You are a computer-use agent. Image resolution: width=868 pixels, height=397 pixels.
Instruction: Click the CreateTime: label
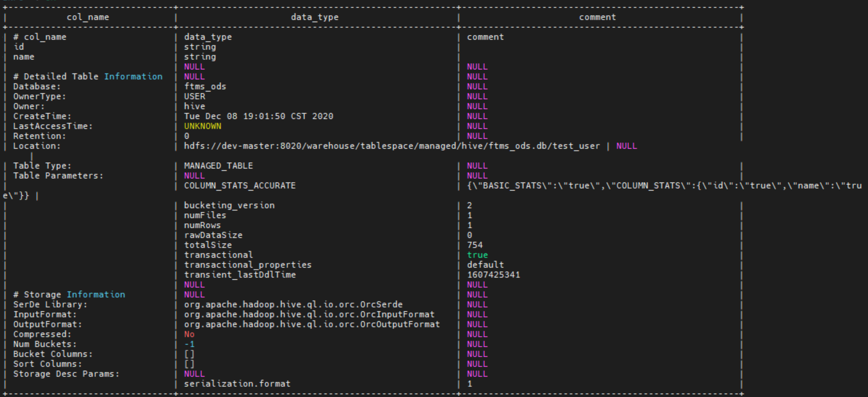click(42, 116)
